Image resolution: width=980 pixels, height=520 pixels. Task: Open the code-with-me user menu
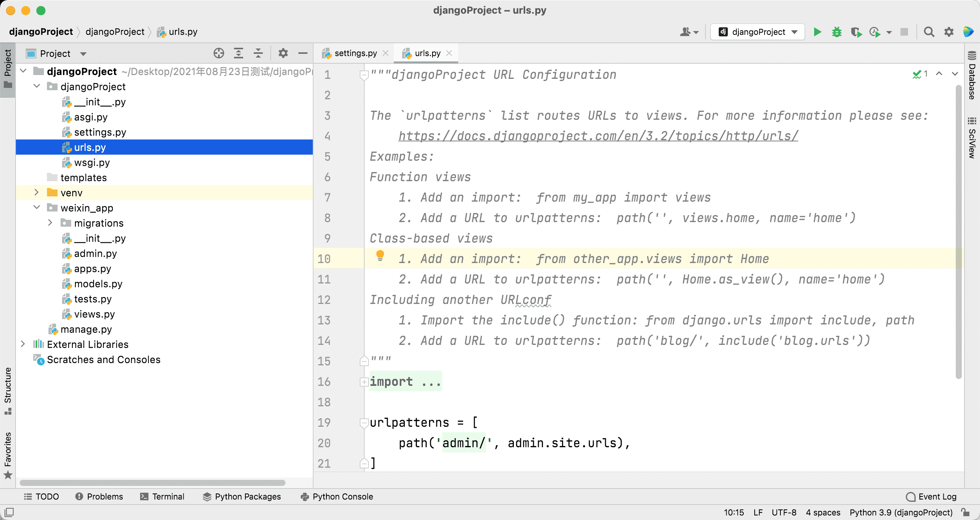click(689, 32)
